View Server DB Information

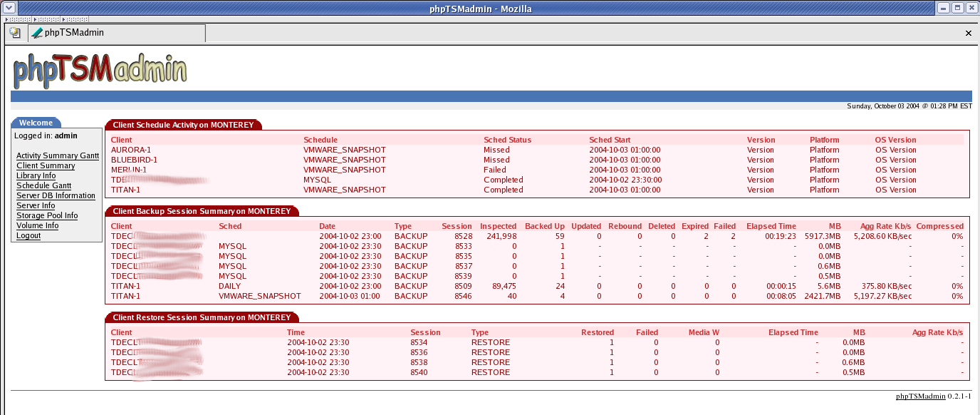point(56,195)
